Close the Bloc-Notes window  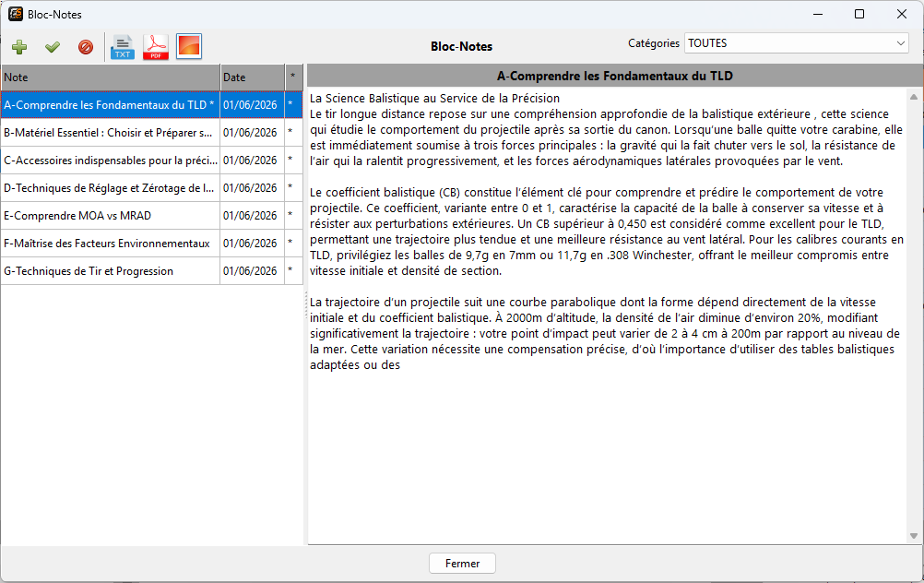click(902, 14)
